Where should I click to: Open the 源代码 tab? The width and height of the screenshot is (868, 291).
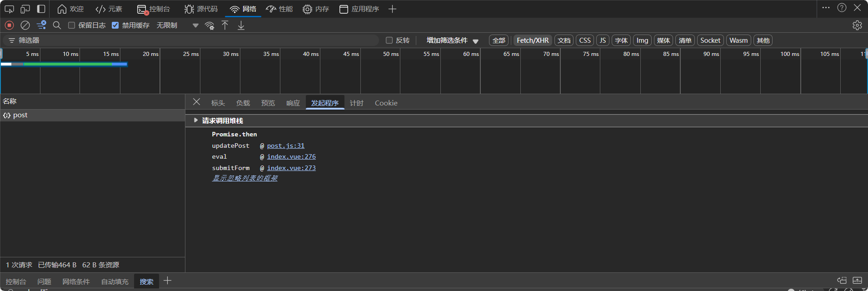201,9
